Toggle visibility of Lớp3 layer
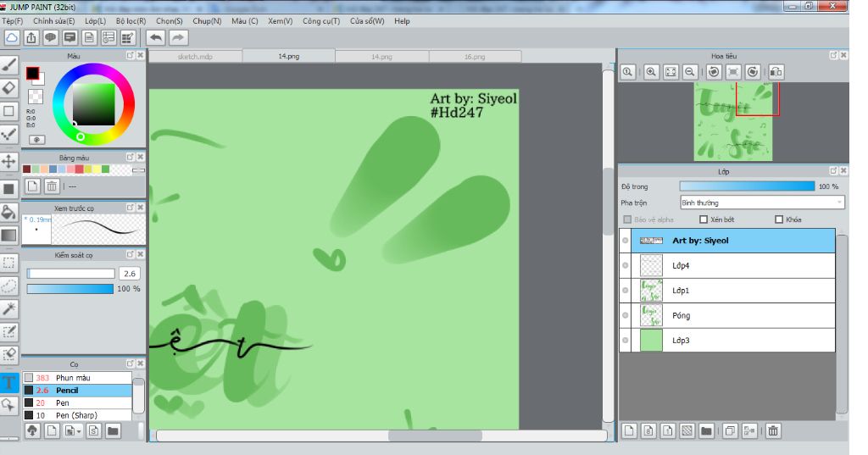 [x=626, y=341]
